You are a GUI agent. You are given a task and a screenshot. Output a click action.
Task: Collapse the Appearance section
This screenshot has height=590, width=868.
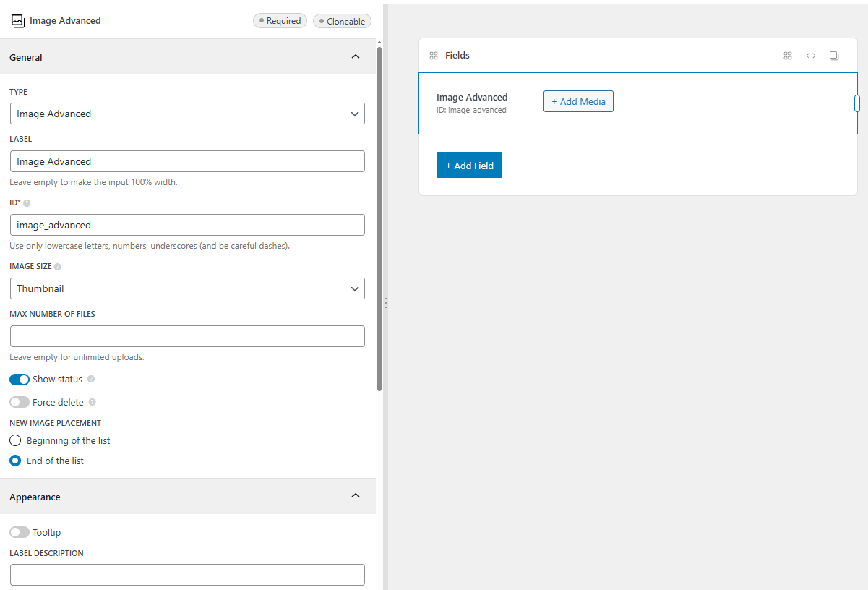(x=355, y=497)
